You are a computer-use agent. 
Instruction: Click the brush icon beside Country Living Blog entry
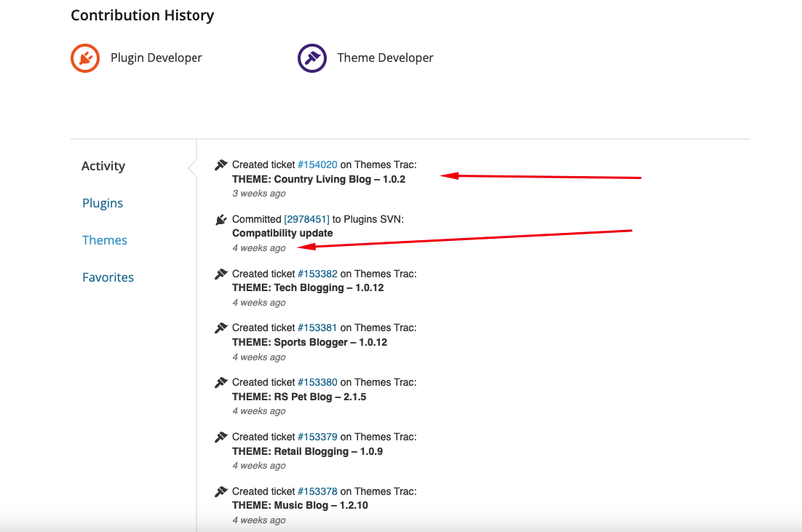click(221, 165)
